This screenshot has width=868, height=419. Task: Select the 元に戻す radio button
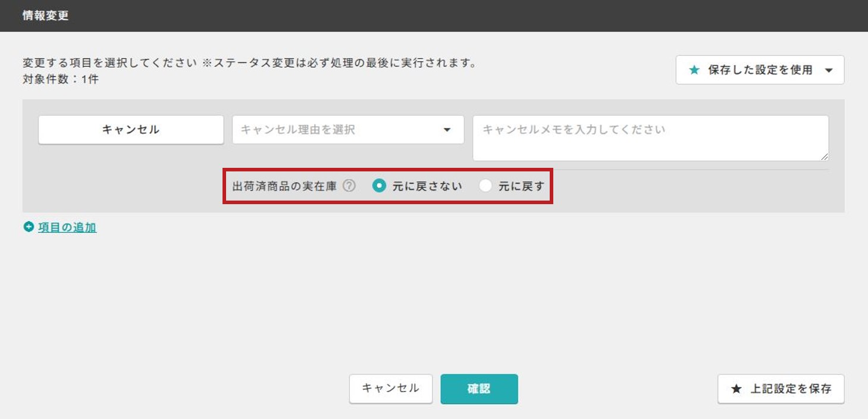[x=485, y=186]
